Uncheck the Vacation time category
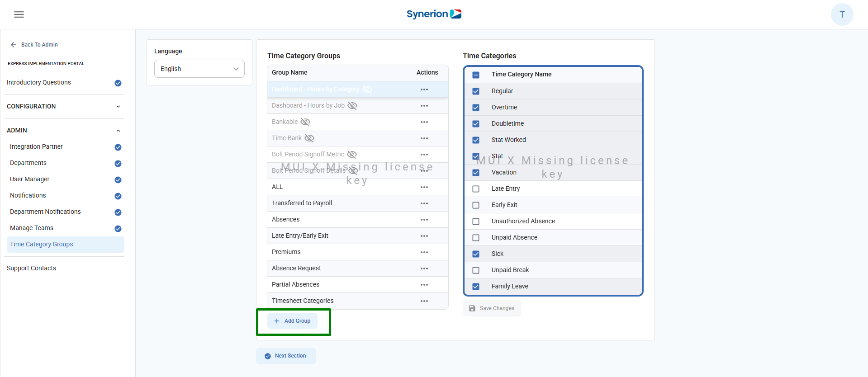868x377 pixels. [476, 173]
